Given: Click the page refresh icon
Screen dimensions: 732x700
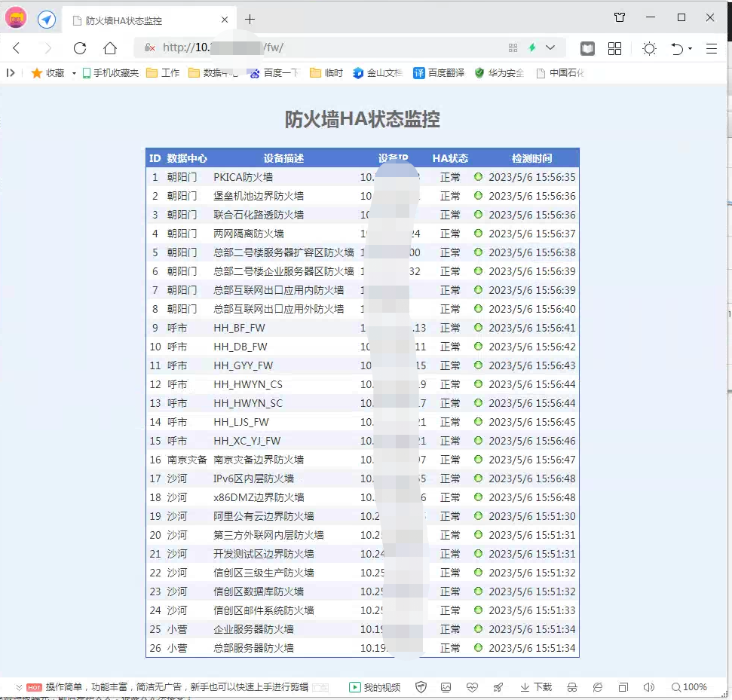Looking at the screenshot, I should point(80,48).
